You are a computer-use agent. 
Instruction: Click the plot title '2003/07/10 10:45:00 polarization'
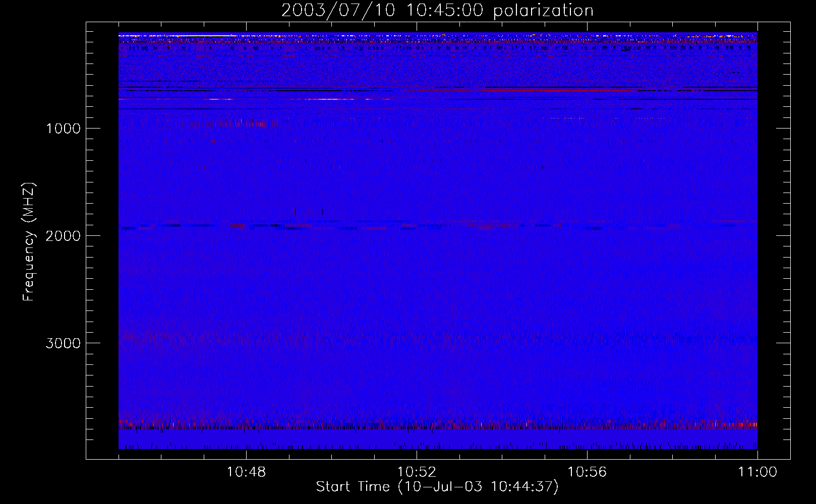[x=437, y=11]
